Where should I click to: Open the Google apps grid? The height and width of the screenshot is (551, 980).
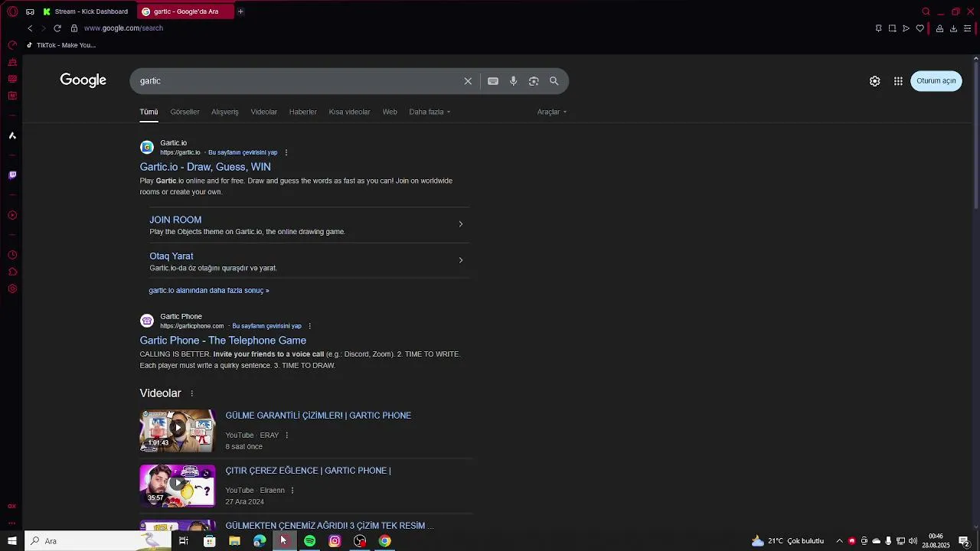click(x=898, y=81)
